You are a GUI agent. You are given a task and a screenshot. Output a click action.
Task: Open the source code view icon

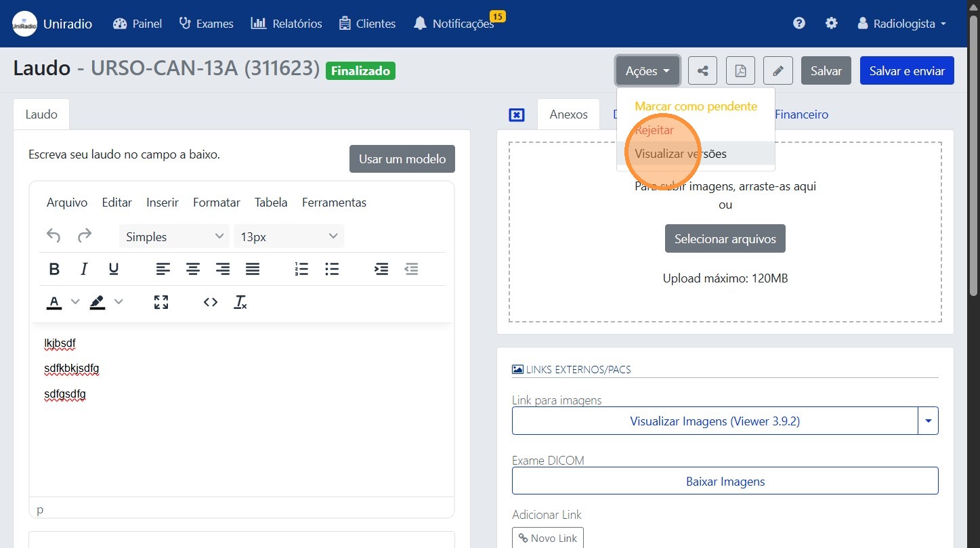[x=211, y=302]
